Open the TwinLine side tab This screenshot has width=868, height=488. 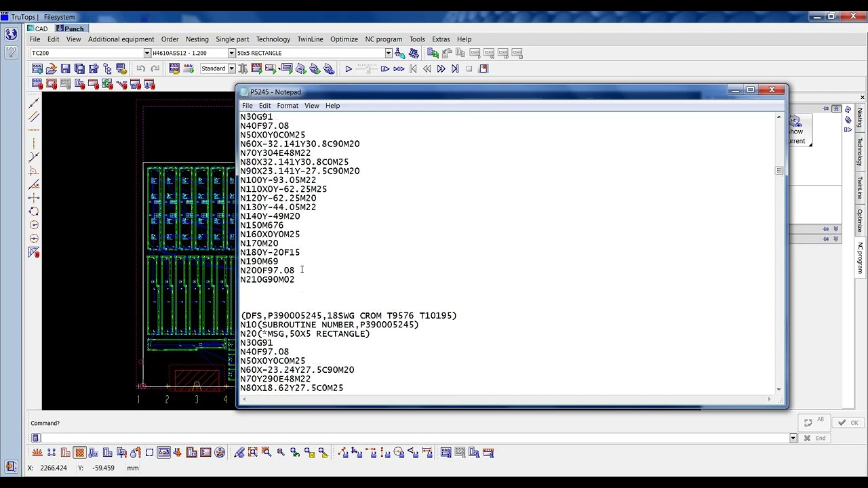point(859,189)
